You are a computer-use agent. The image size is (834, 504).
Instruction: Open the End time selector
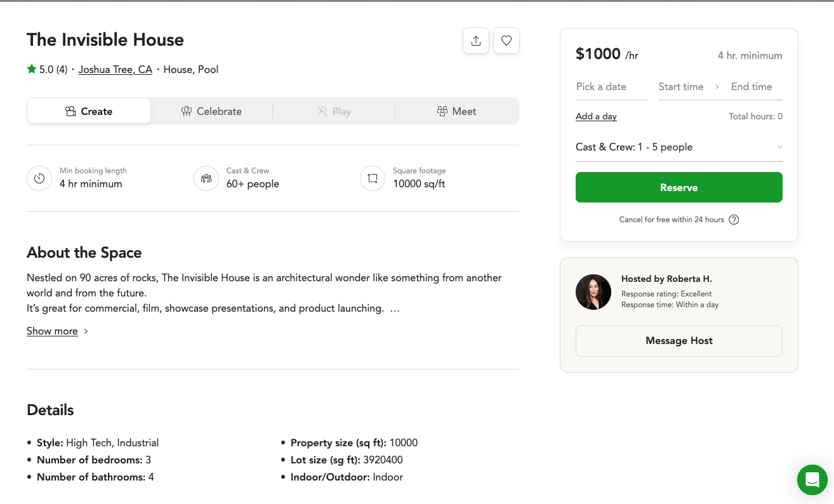751,87
